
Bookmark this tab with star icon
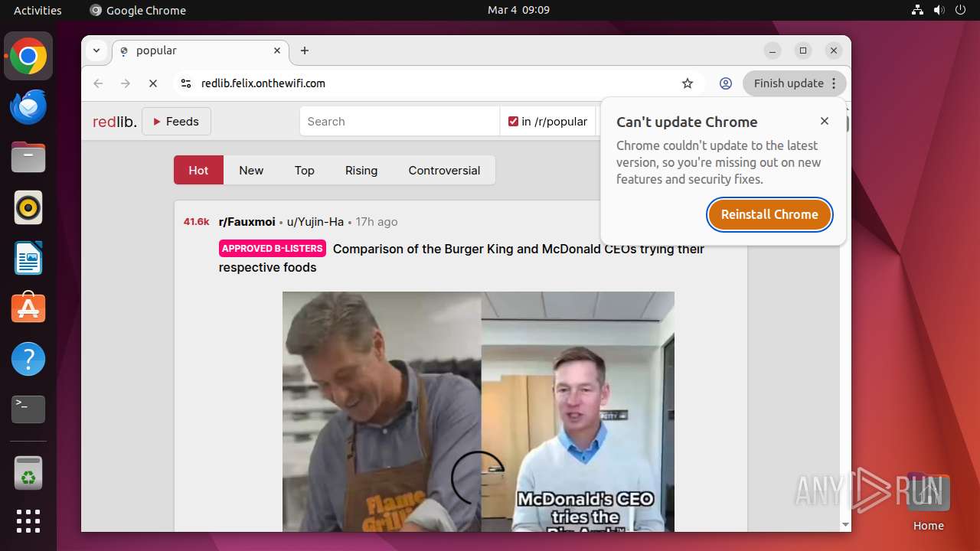pos(688,83)
